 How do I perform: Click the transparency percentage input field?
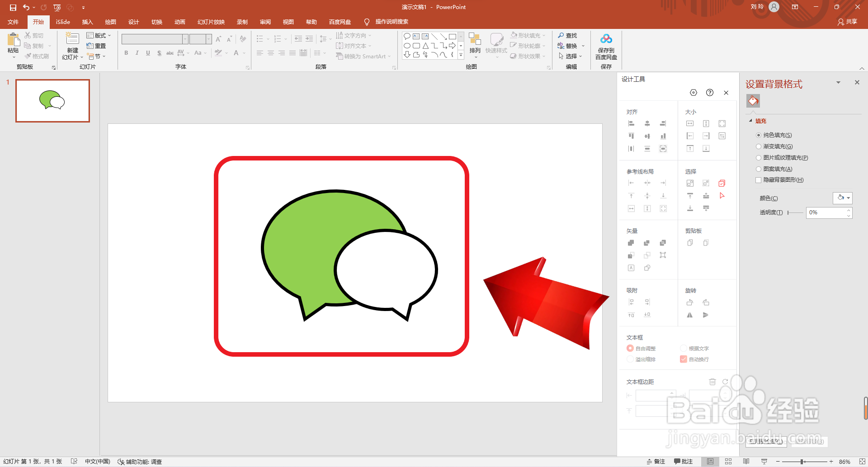826,212
